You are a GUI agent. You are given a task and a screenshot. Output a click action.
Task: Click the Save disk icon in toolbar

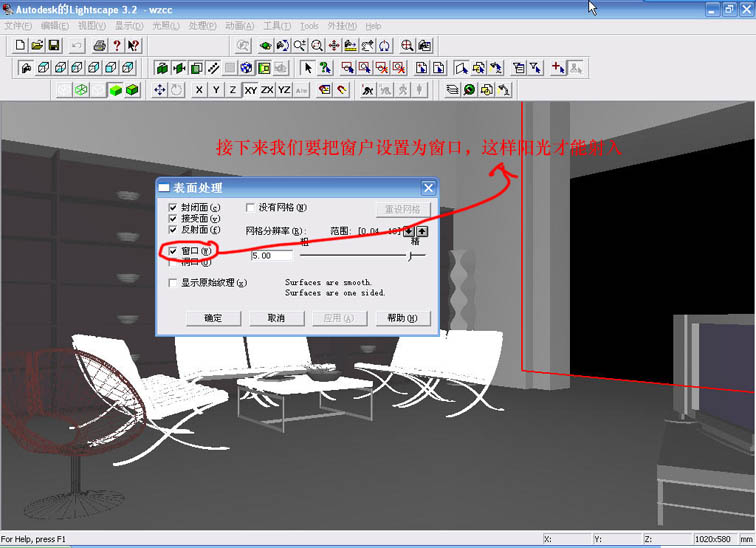pos(54,45)
